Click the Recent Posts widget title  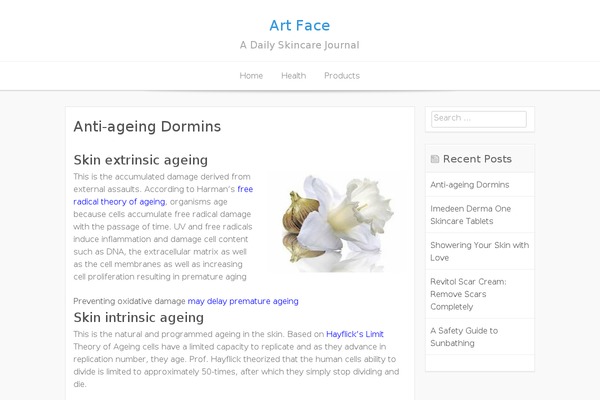[477, 159]
